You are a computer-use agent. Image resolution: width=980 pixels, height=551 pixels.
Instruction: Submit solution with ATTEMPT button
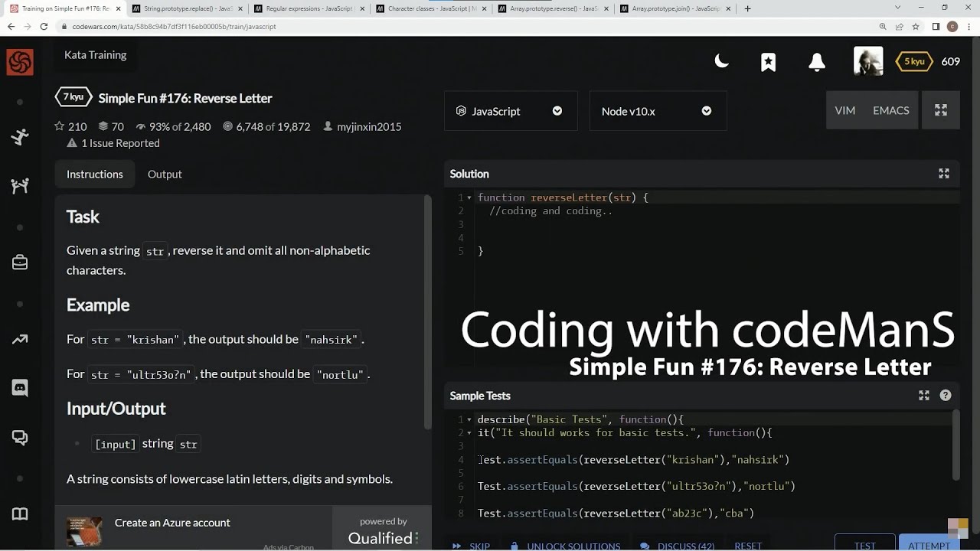tap(929, 543)
